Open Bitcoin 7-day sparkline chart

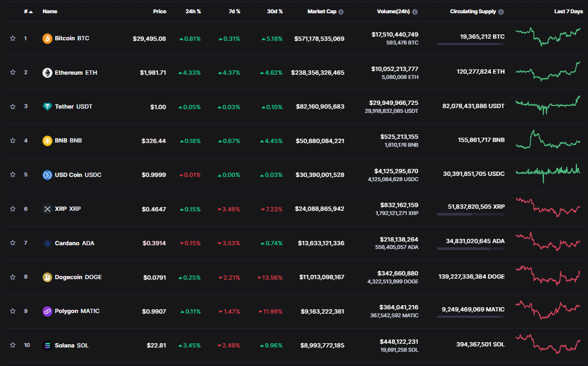pos(548,37)
